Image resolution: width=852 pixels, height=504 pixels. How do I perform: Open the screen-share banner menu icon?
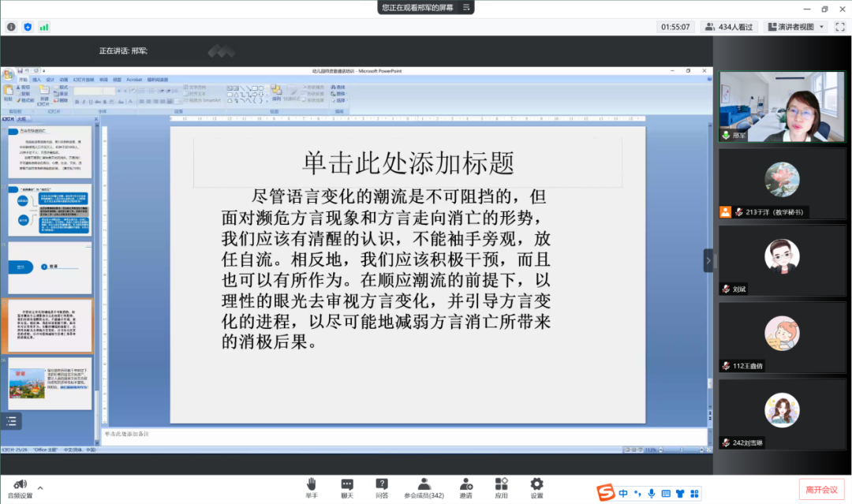pyautogui.click(x=466, y=7)
